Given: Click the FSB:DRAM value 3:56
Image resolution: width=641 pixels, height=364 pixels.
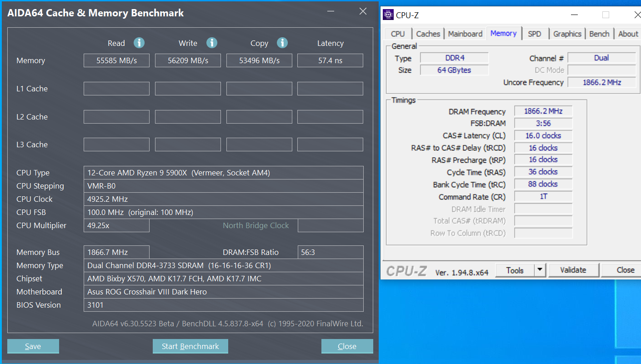Looking at the screenshot, I should [x=543, y=123].
